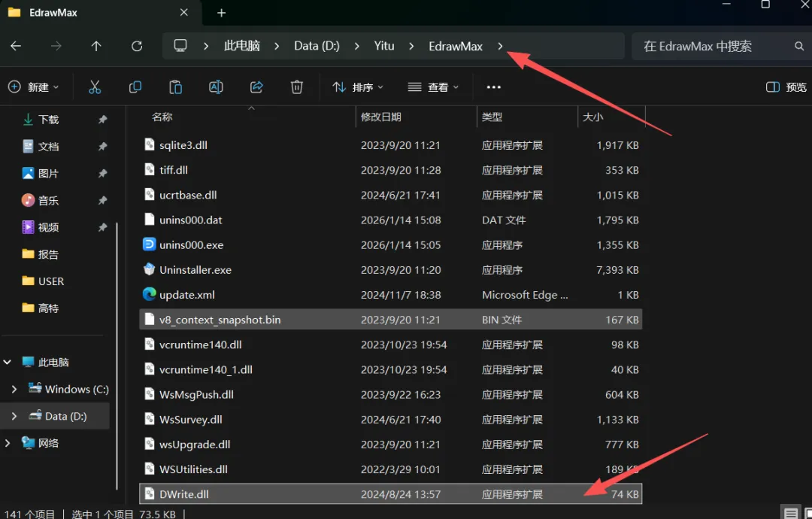Select the file WsMsgPush.dll
The height and width of the screenshot is (519, 812).
click(391, 394)
